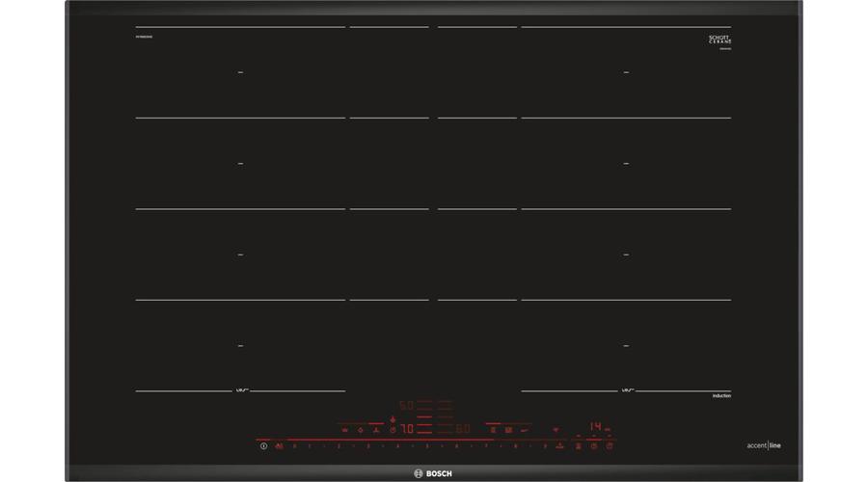Set power level 2 on the slider

point(339,446)
